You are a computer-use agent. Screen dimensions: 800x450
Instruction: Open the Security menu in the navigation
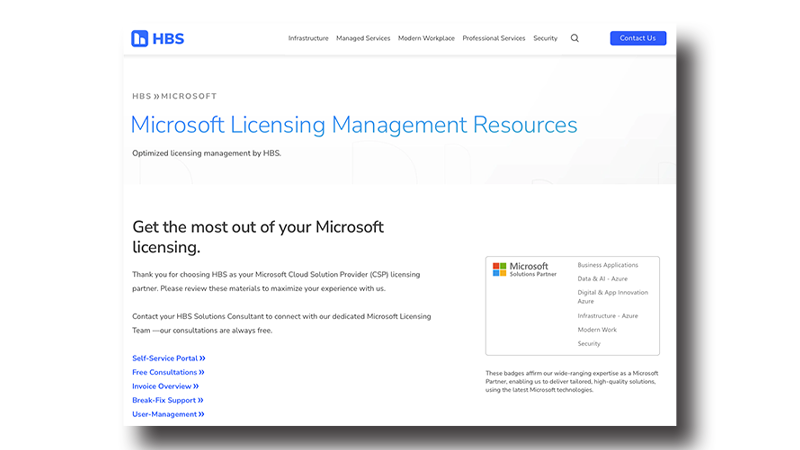coord(545,38)
